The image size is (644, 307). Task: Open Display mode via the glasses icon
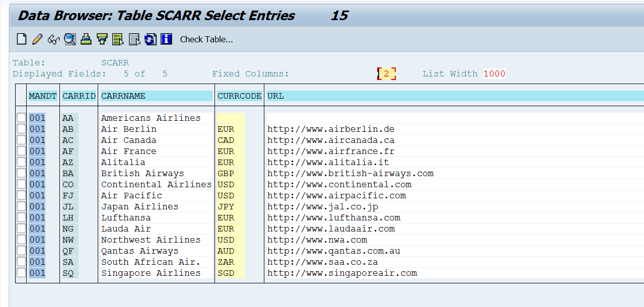pyautogui.click(x=53, y=39)
